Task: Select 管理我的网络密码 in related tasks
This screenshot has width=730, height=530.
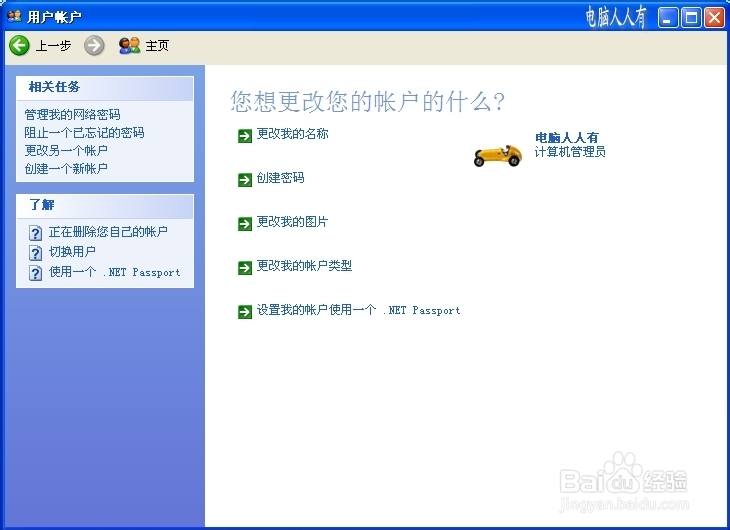Action: click(72, 115)
